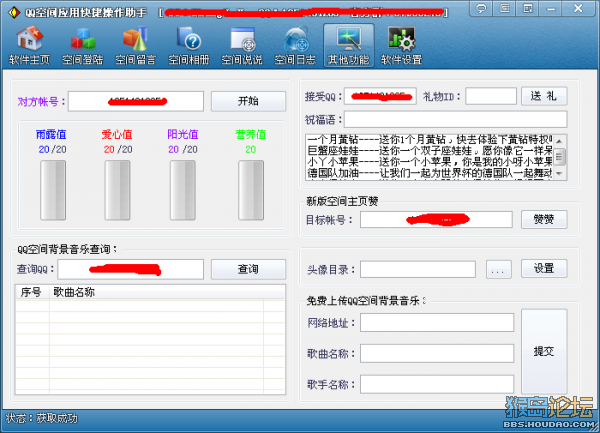Click the 阳光值 progress bar
The image size is (600, 433).
pos(183,190)
